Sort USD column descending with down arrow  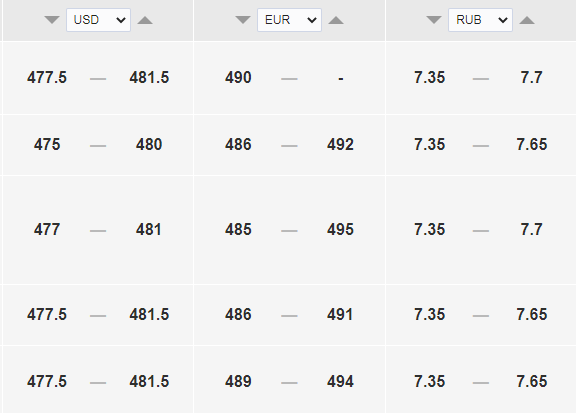click(x=52, y=20)
